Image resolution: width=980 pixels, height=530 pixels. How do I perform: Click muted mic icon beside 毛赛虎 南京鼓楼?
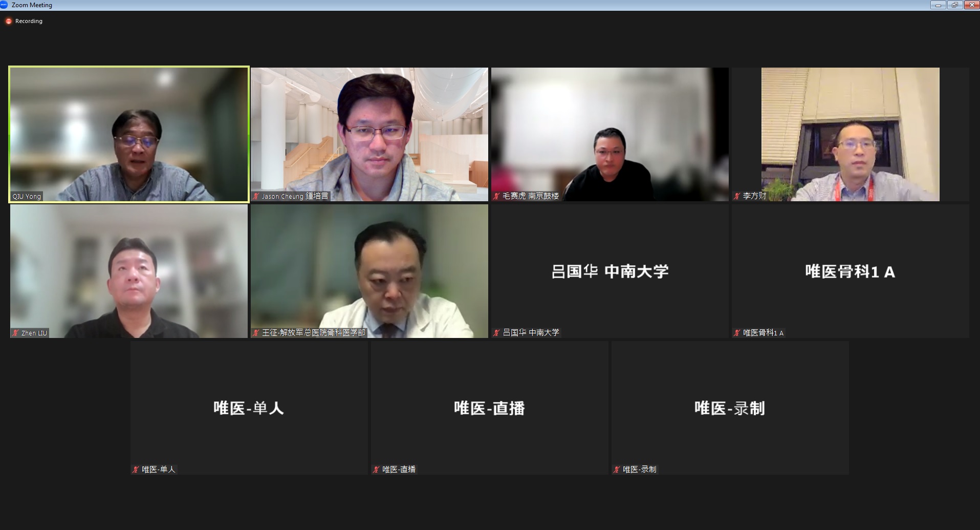pos(496,196)
